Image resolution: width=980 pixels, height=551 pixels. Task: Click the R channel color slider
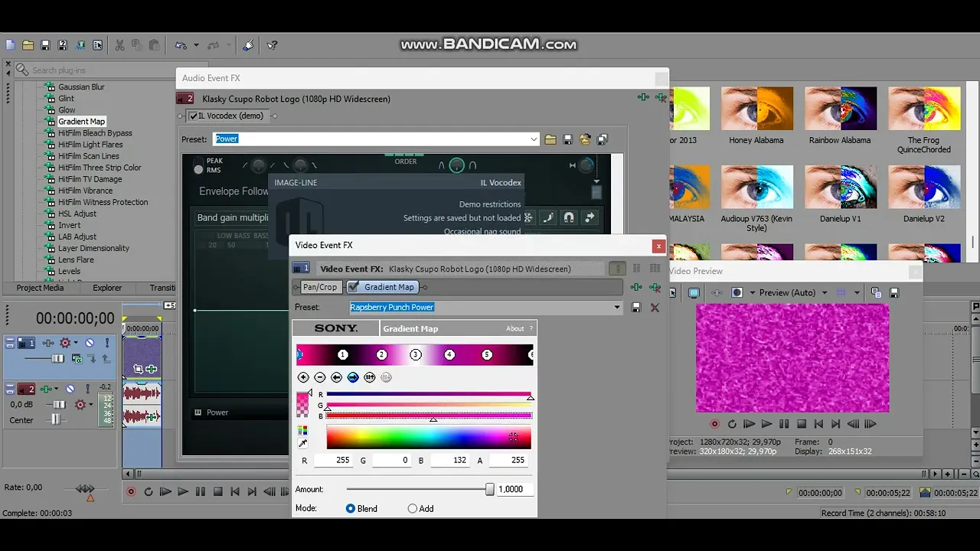[429, 395]
